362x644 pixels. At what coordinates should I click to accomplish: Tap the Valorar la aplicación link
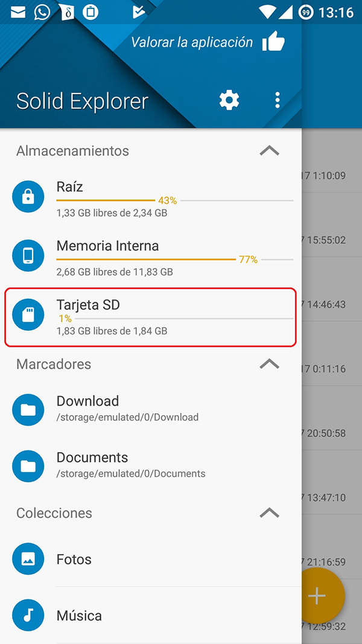pyautogui.click(x=192, y=42)
